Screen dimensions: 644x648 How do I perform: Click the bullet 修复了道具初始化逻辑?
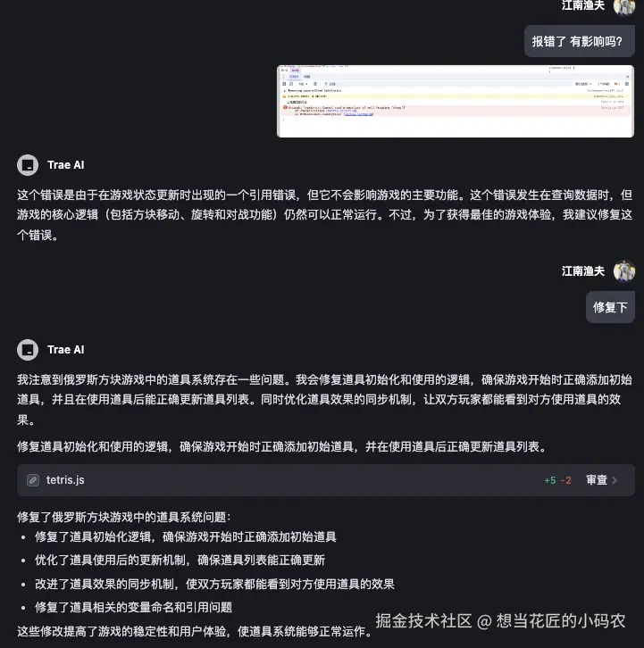tap(185, 537)
